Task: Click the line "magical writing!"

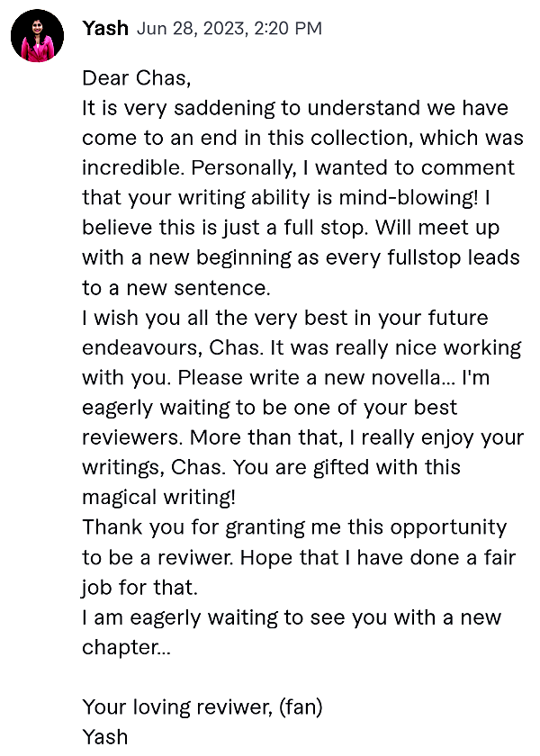Action: click(x=158, y=497)
